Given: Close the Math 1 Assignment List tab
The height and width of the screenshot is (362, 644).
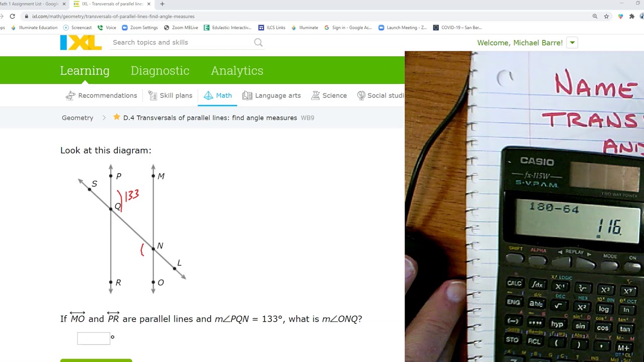Looking at the screenshot, I should 64,4.
